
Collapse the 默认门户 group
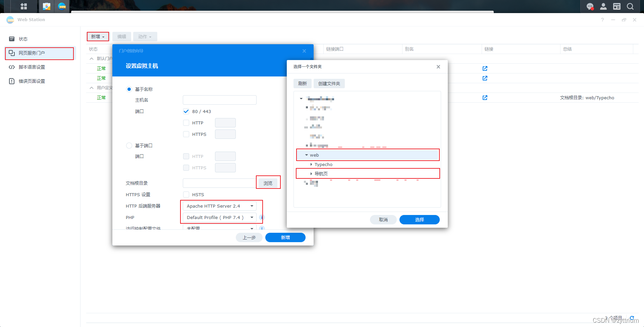point(92,59)
